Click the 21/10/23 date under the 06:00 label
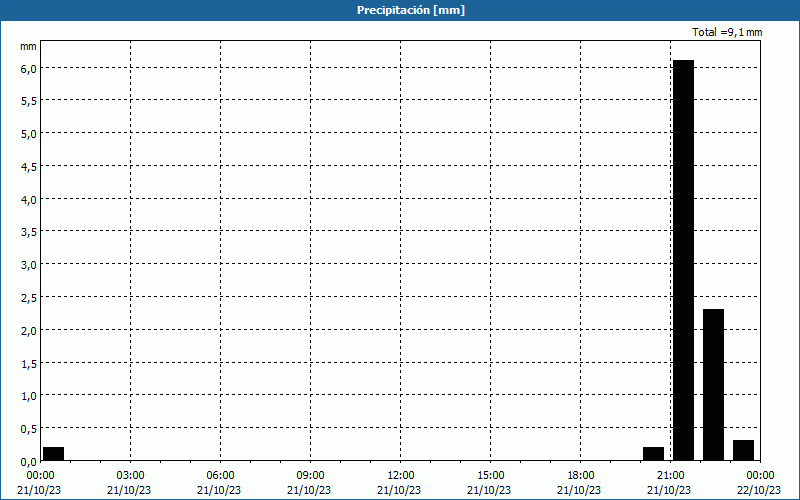800x500 pixels. click(x=219, y=490)
